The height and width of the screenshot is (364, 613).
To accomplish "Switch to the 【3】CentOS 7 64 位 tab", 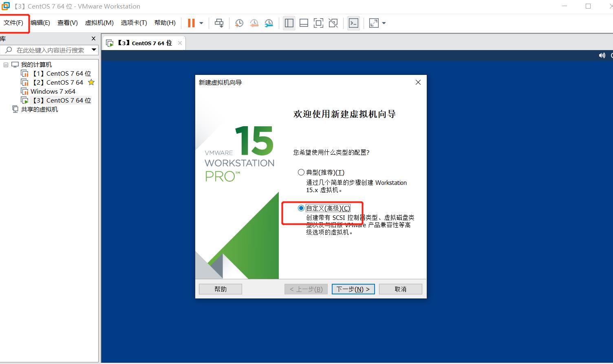I will click(144, 43).
